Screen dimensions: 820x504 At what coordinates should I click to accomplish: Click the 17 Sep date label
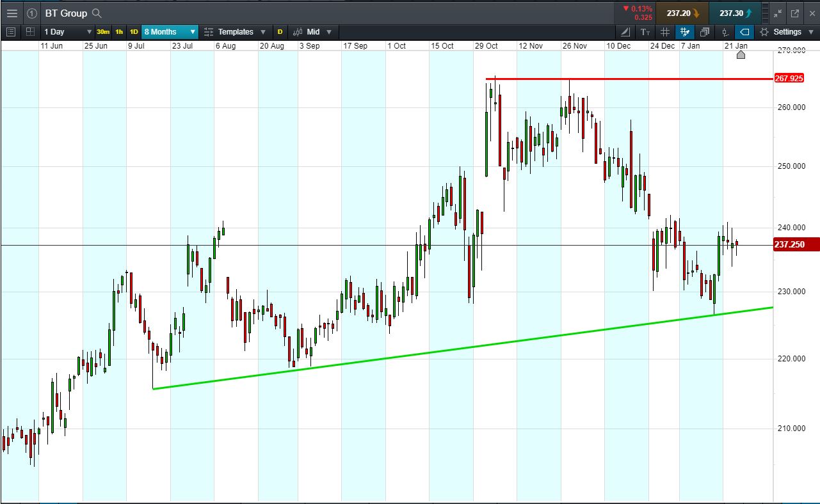[x=355, y=46]
